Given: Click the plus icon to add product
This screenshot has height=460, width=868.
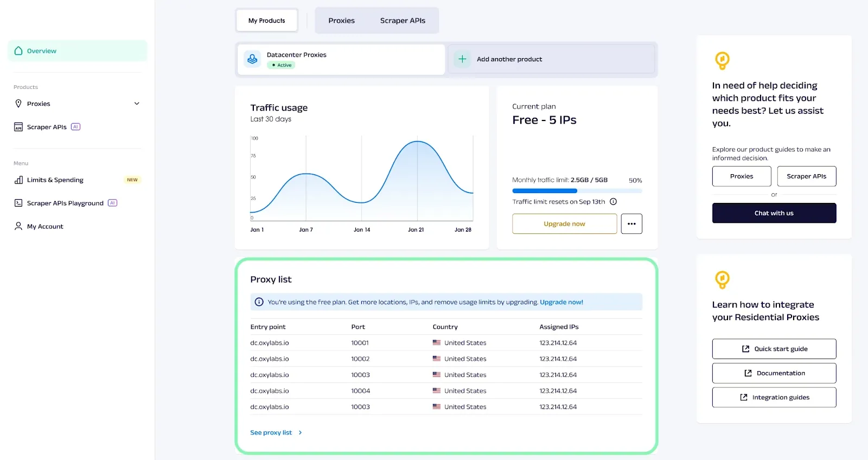Looking at the screenshot, I should [462, 59].
